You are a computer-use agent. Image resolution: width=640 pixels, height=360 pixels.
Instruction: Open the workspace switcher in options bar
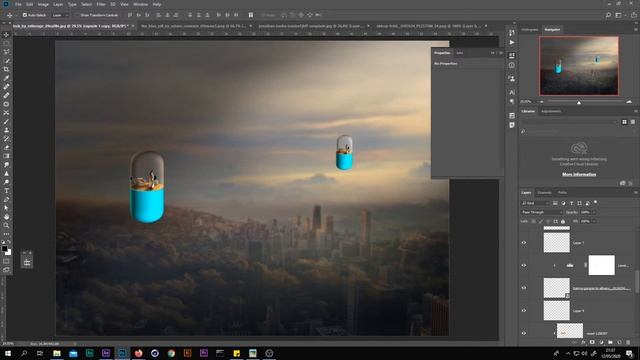pyautogui.click(x=619, y=15)
